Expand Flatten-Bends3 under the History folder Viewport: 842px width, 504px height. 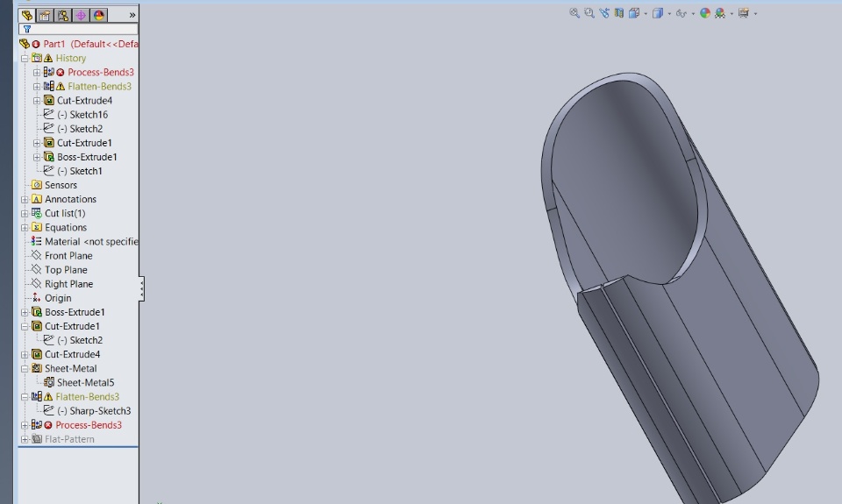(37, 87)
